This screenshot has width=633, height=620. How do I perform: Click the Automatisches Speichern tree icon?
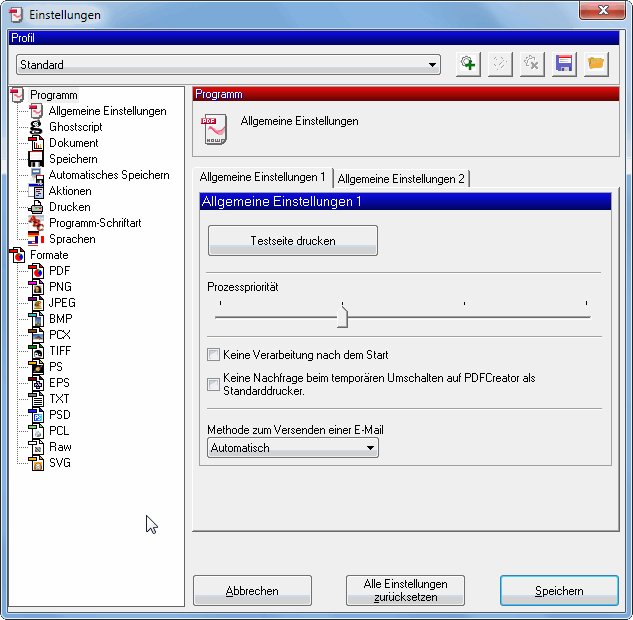[x=36, y=175]
